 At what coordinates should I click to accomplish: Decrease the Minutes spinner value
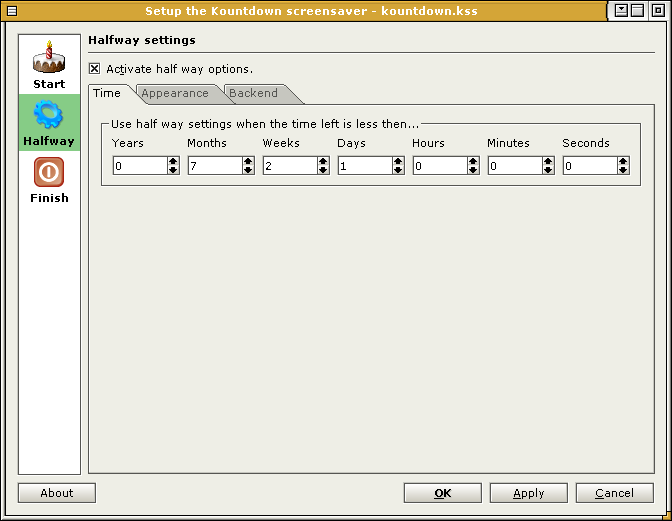(548, 170)
